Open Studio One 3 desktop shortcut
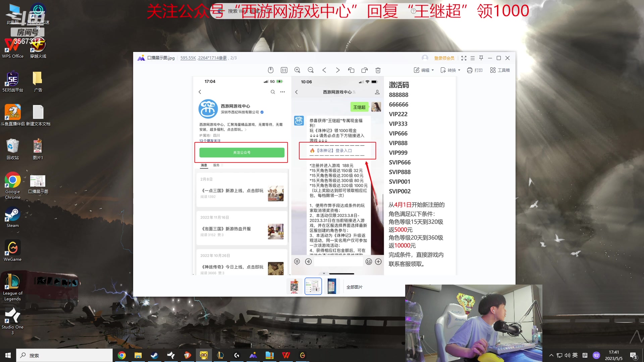This screenshot has width=644, height=362. pyautogui.click(x=13, y=321)
